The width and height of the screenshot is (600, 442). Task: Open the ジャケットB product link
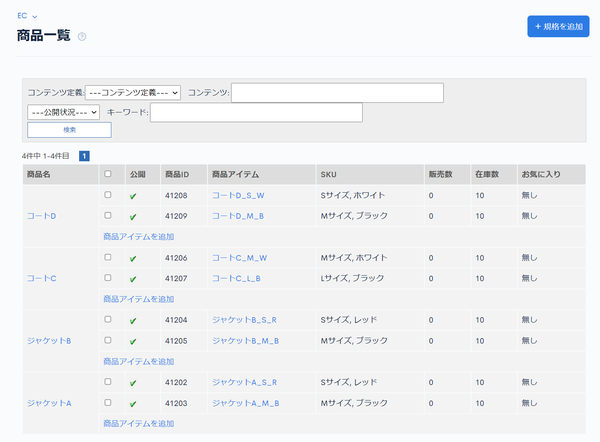point(49,341)
